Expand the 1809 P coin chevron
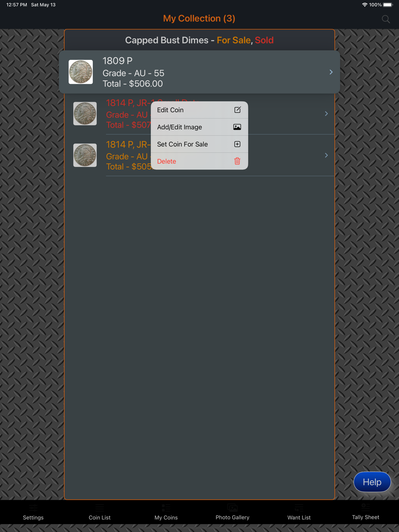Screen dimensions: 399x532 331,72
